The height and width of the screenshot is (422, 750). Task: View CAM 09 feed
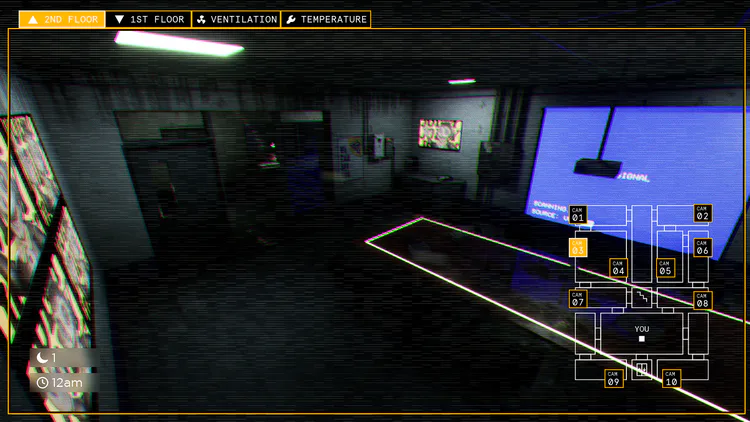614,378
